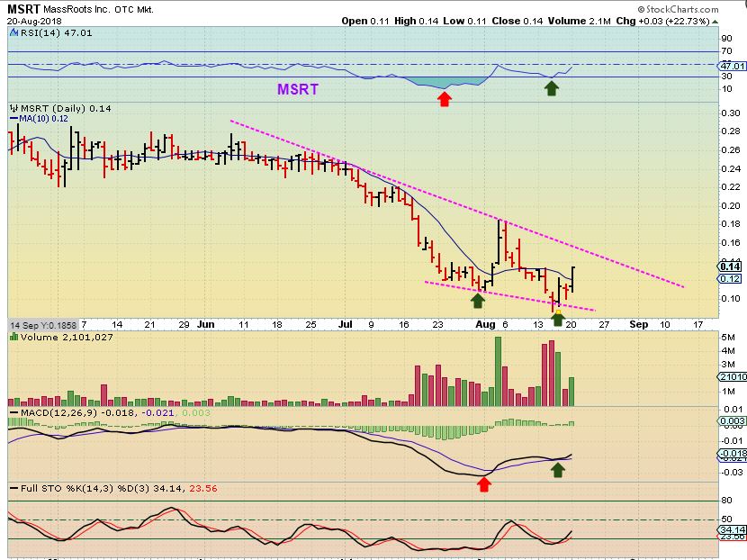Image resolution: width=747 pixels, height=560 pixels.
Task: Click the 0.10 price axis label
Action: click(731, 298)
